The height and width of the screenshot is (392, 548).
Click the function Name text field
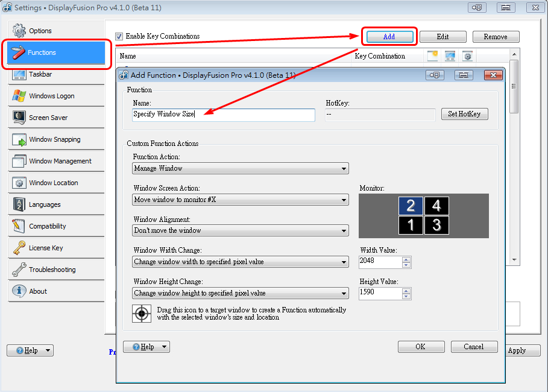(x=224, y=115)
